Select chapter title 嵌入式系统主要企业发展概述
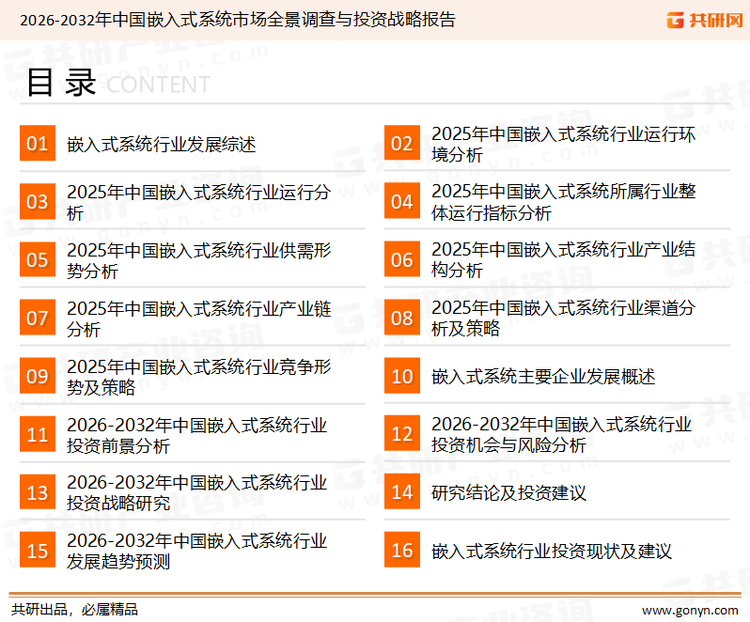The width and height of the screenshot is (750, 622). [x=543, y=377]
